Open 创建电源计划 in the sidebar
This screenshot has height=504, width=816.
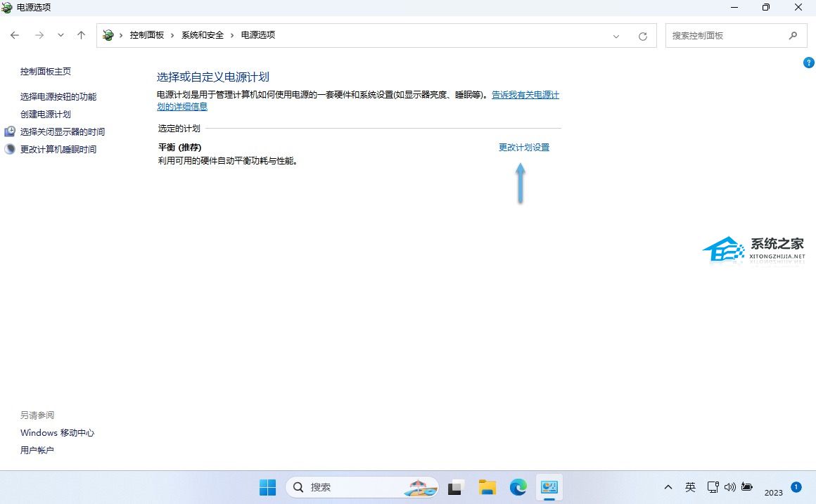(x=46, y=114)
